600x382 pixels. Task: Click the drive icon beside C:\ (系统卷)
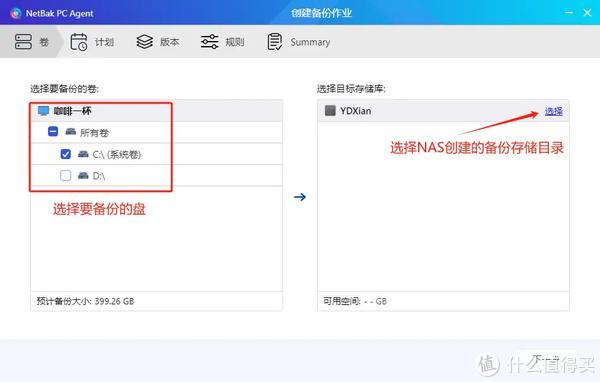[83, 154]
